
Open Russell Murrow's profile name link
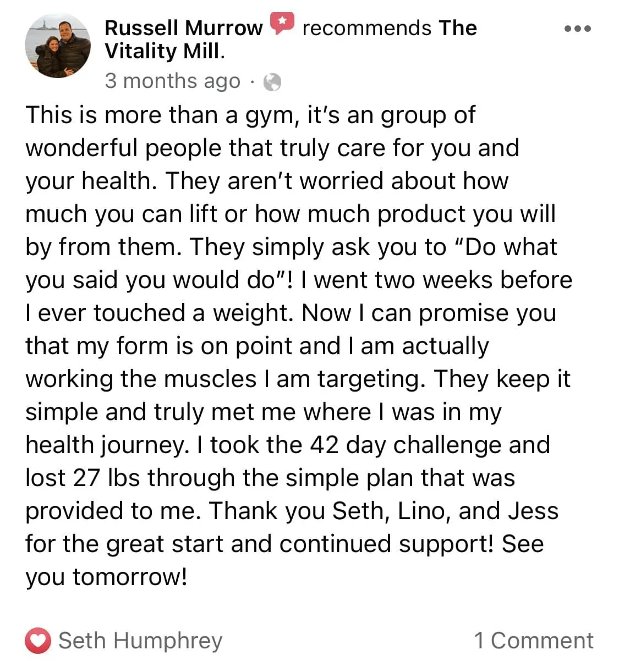(184, 27)
